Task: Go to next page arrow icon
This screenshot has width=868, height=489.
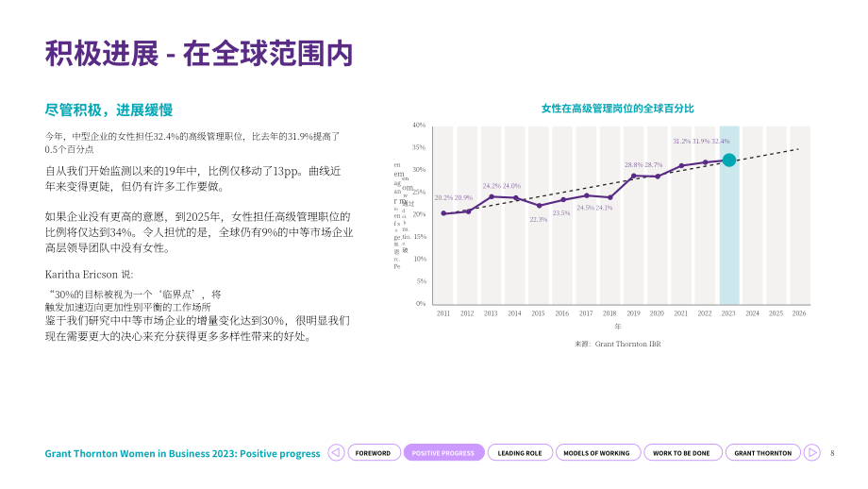Action: (812, 452)
